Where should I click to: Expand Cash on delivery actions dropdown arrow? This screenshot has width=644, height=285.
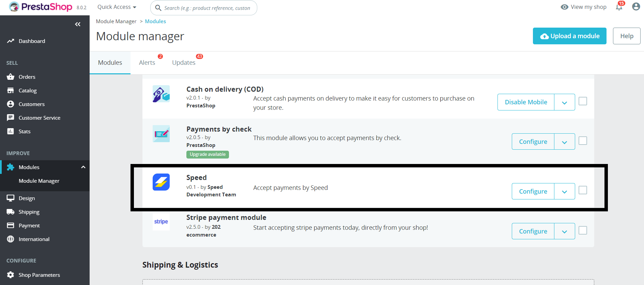click(x=565, y=102)
